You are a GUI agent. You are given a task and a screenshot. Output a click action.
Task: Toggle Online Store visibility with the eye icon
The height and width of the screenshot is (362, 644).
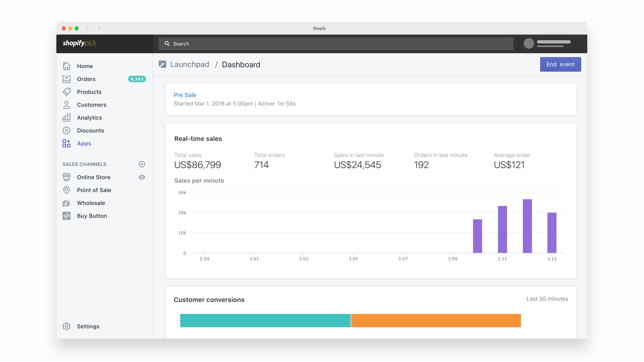tap(142, 177)
